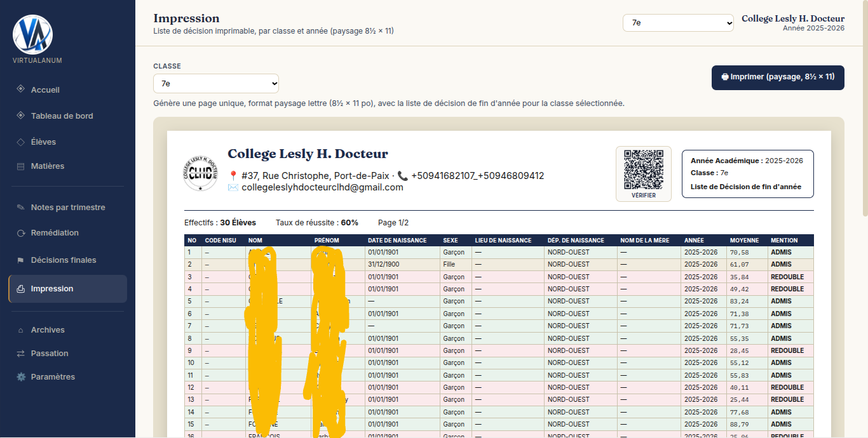Click the "Effectifs : 30 Élèves" text
The width and height of the screenshot is (868, 438).
point(220,223)
